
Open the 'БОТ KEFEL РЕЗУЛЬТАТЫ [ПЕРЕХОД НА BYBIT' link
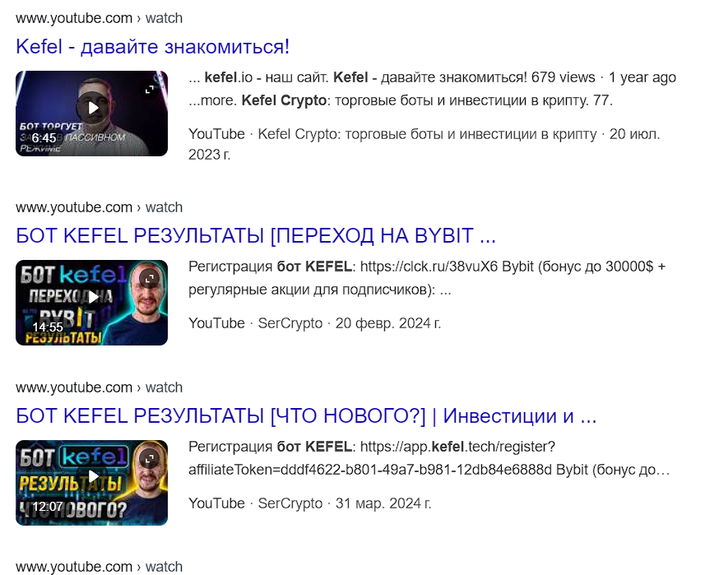tap(256, 235)
